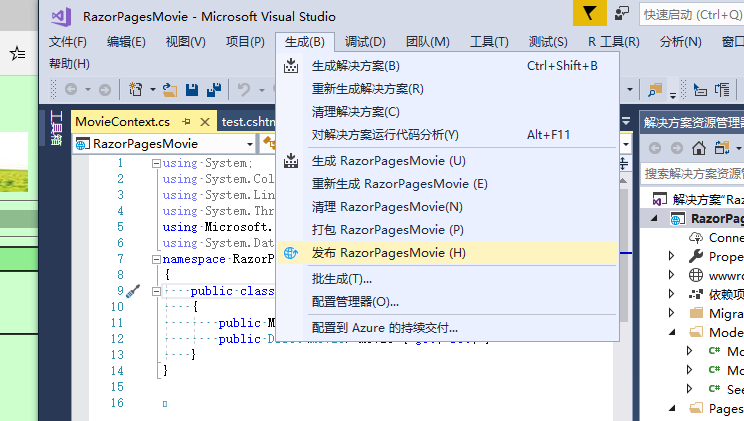Collapse the using directives outline box

point(155,163)
